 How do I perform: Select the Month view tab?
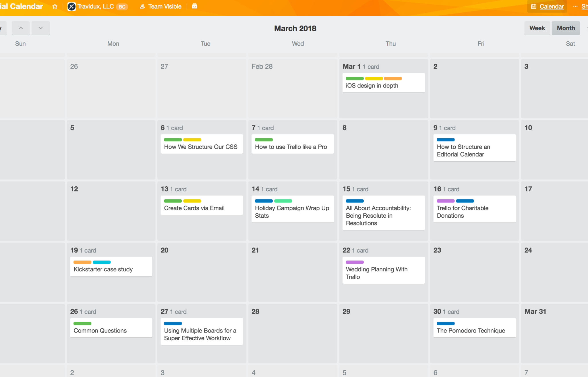[x=566, y=28]
